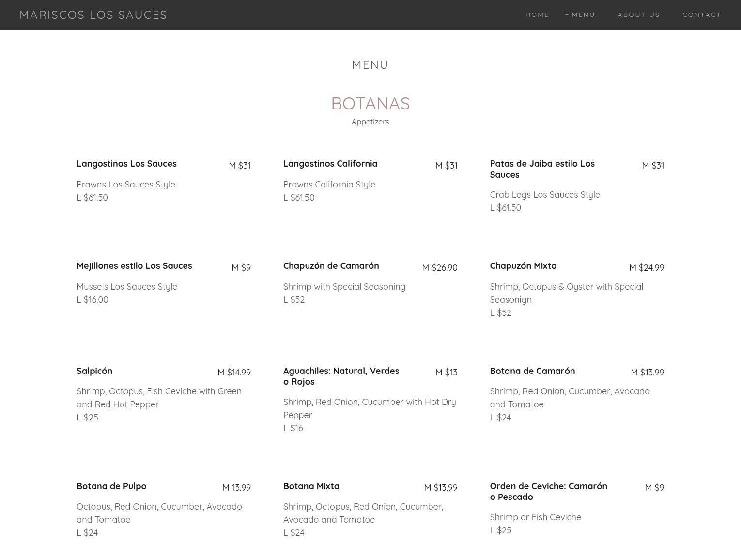741x560 pixels.
Task: Click the Botana de Camarón item title
Action: pyautogui.click(x=532, y=371)
